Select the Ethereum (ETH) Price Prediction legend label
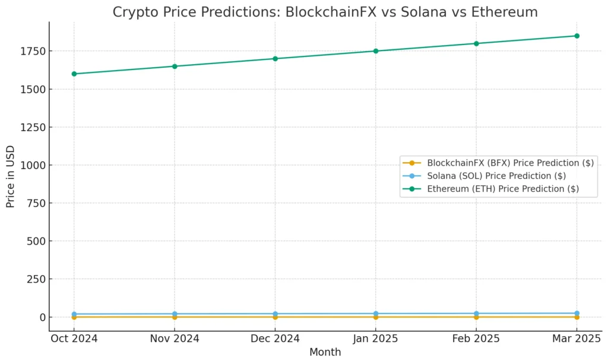The height and width of the screenshot is (364, 608). point(503,189)
